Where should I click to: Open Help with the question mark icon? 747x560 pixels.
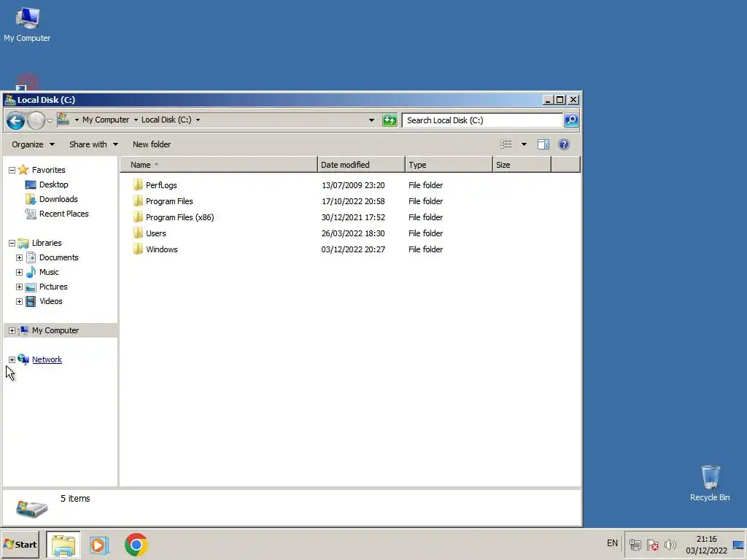click(564, 144)
